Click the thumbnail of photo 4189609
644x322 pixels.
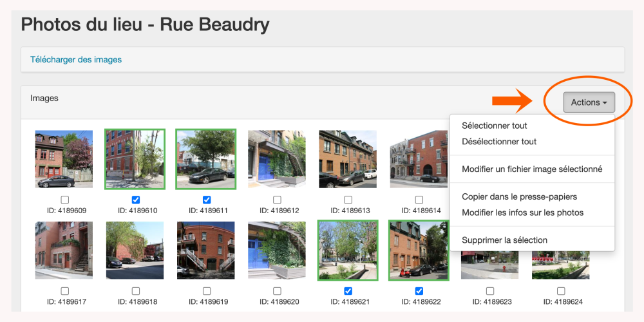64,159
